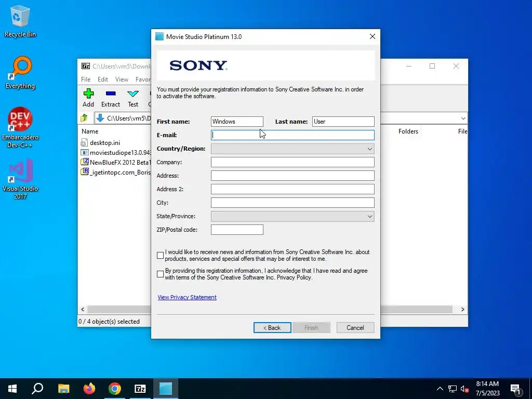This screenshot has height=399, width=532.
Task: Select moviestudiope13.0.943 installer file
Action: pyautogui.click(x=116, y=153)
